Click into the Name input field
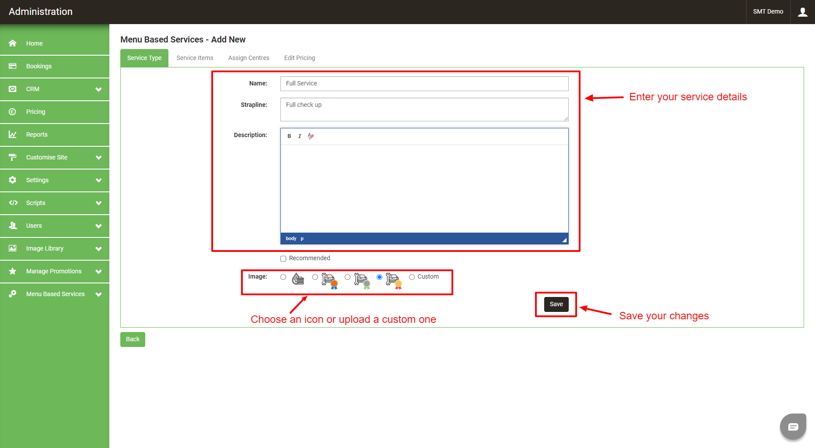This screenshot has height=448, width=815. 424,84
